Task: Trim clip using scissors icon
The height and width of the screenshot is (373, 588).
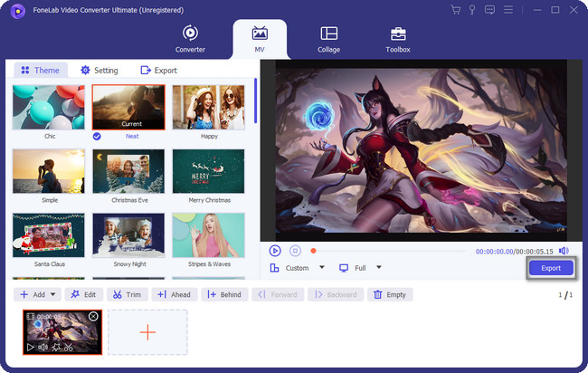Action: (x=68, y=348)
